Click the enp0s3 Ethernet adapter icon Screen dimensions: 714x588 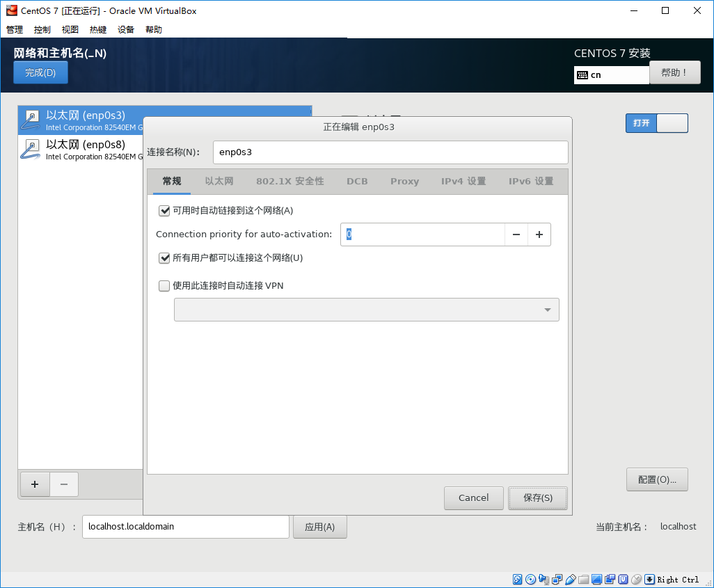[31, 120]
